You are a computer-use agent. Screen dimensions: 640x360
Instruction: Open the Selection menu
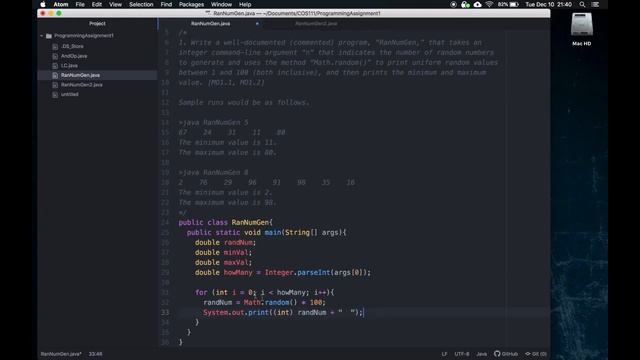coord(141,4)
